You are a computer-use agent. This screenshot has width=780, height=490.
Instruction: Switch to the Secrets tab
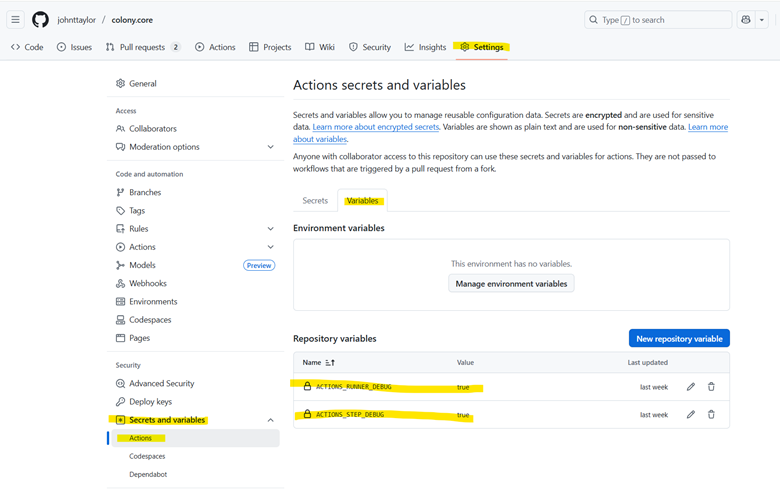[315, 200]
